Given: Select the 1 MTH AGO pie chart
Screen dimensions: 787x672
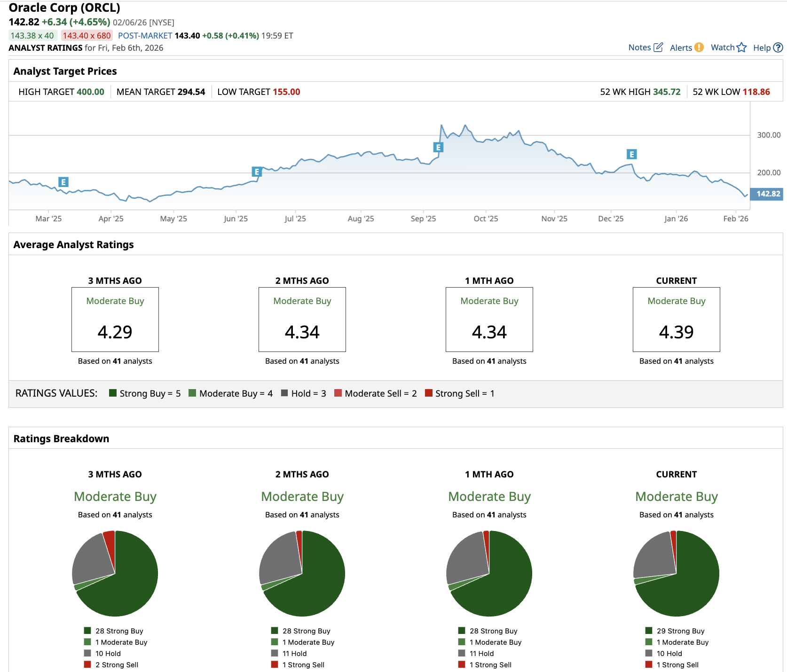Looking at the screenshot, I should click(489, 573).
